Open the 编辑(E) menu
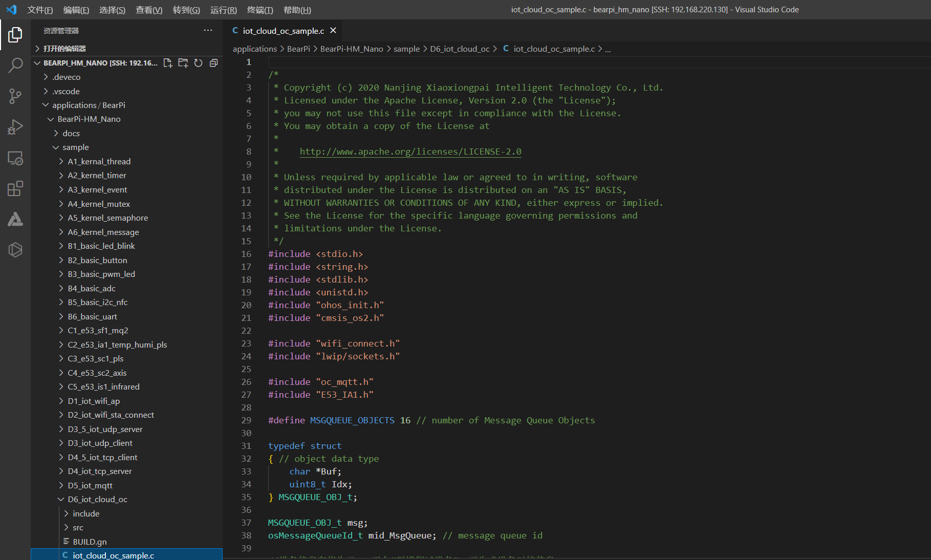The width and height of the screenshot is (931, 560). click(x=76, y=10)
